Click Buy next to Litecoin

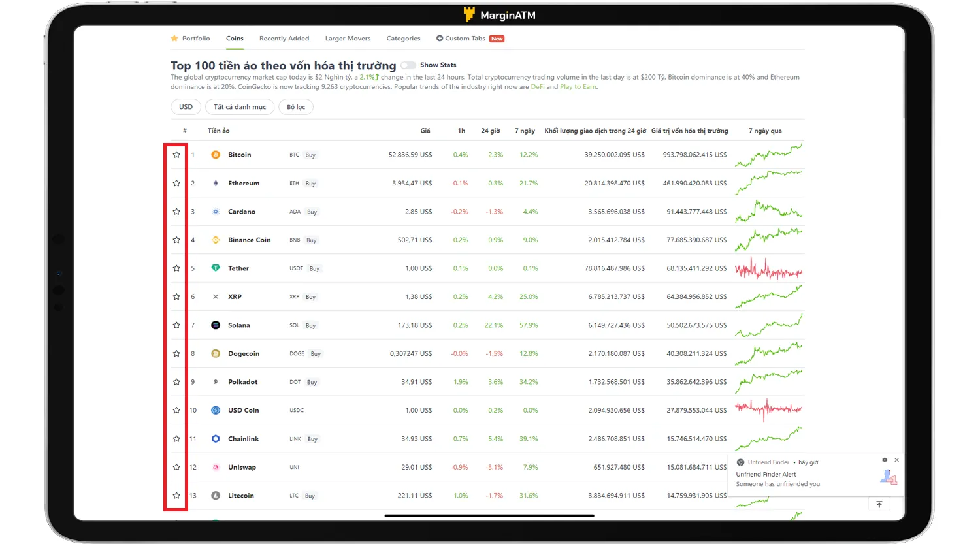tap(310, 496)
